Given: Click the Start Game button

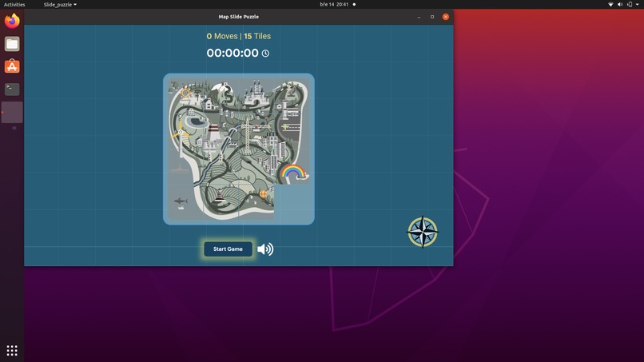Looking at the screenshot, I should tap(228, 249).
